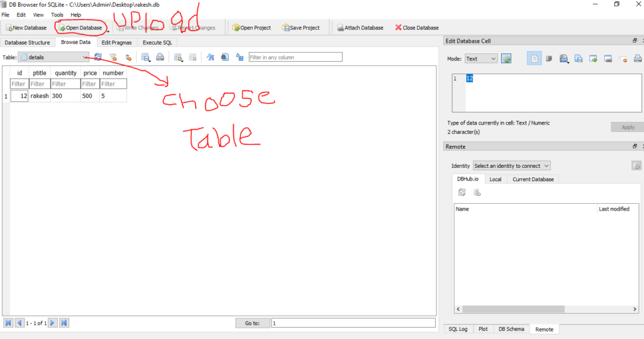Click the filter box under price column
The height and width of the screenshot is (339, 644).
pos(90,84)
